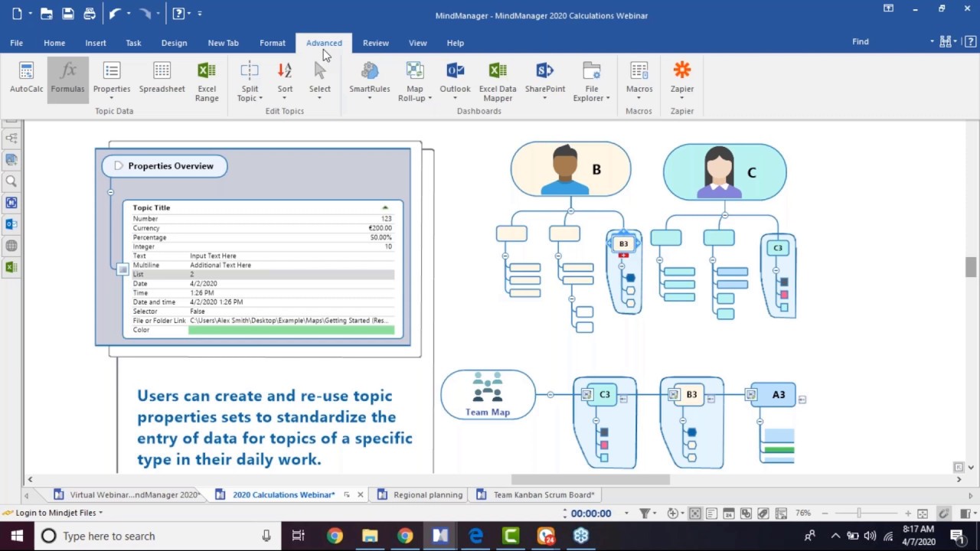Expand the Zapier dropdown arrow

(x=682, y=99)
